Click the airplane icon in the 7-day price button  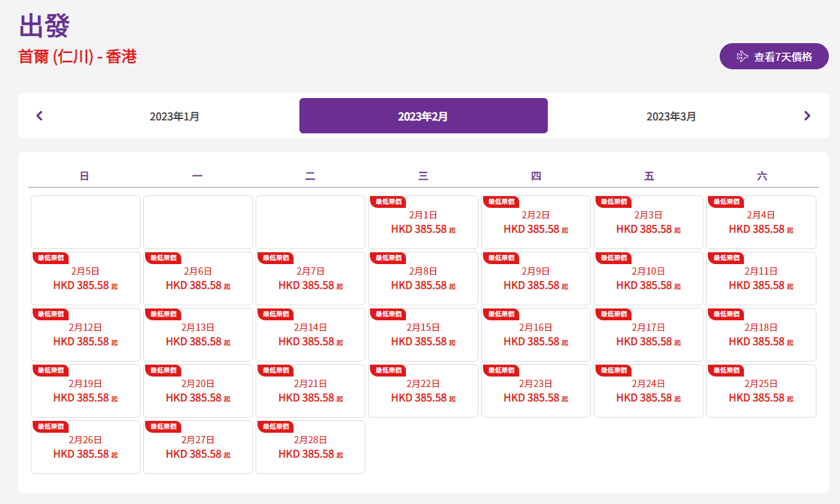742,57
